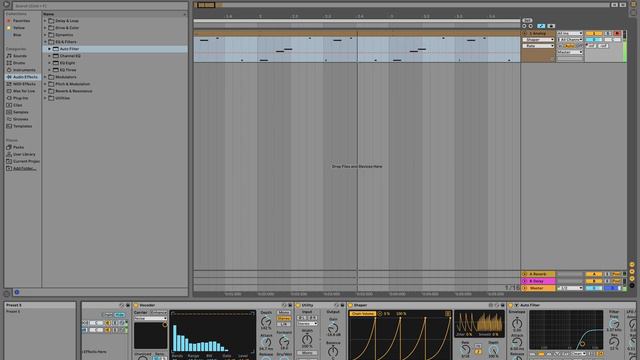The width and height of the screenshot is (640, 360).
Task: Click the browser search field
Action: coord(100,6)
